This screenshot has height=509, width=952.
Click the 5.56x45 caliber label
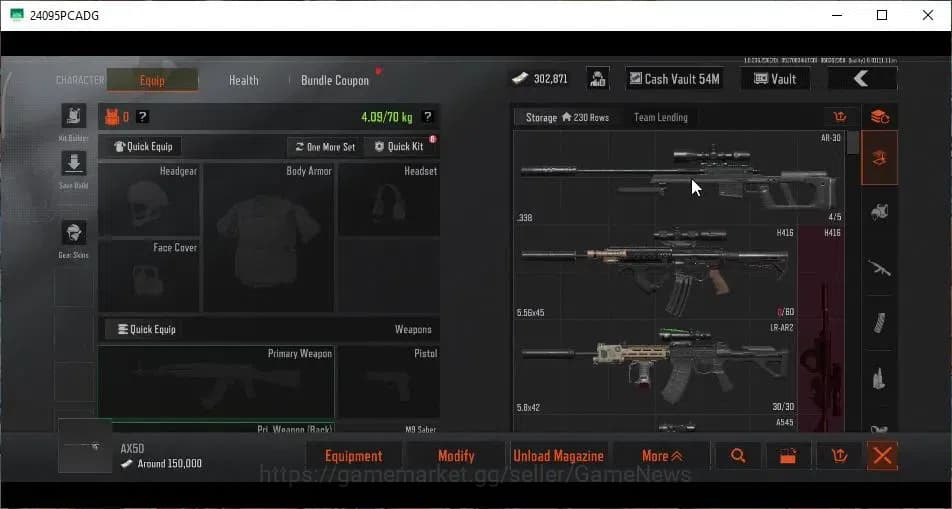pyautogui.click(x=531, y=313)
